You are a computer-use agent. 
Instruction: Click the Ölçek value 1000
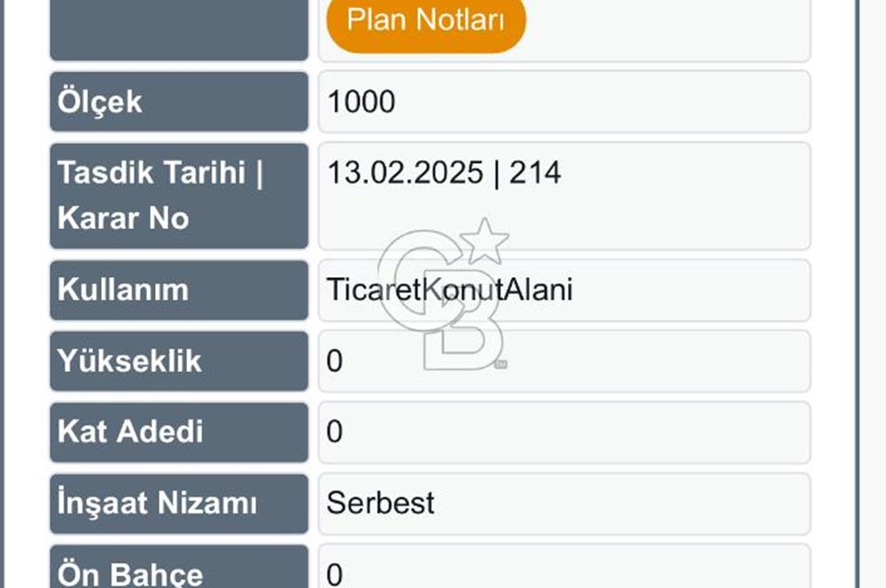361,103
